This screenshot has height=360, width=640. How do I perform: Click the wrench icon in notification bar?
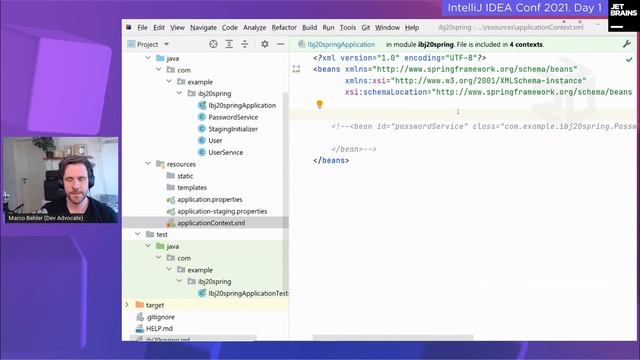[x=627, y=44]
